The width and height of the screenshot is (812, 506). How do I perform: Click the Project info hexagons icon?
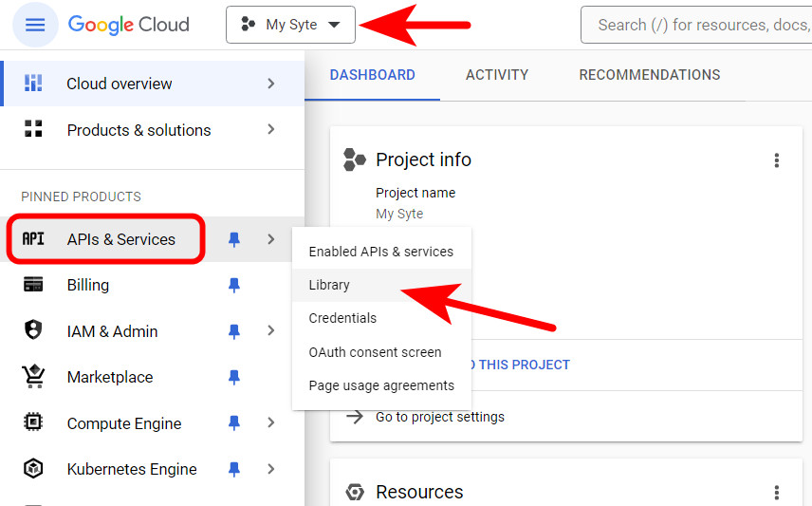point(355,159)
